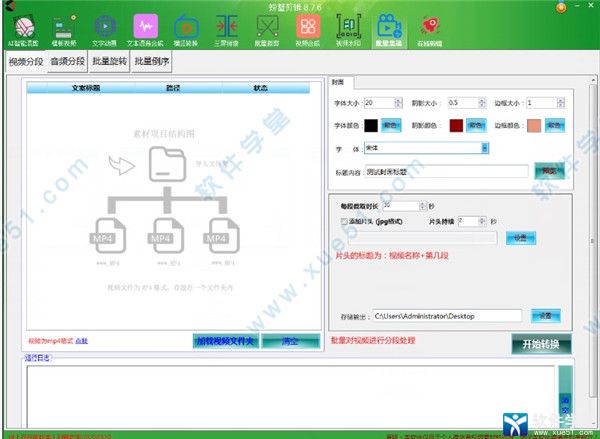Click the 阴影大小 field showing 0.5
Image resolution: width=600 pixels, height=439 pixels.
463,103
